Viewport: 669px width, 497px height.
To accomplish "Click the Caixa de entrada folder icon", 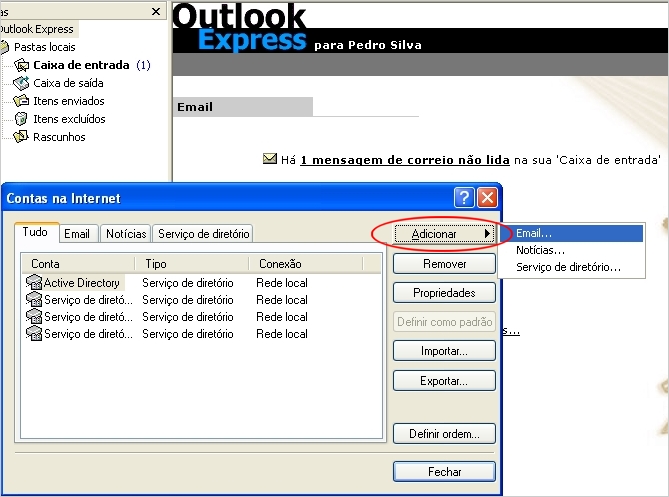I will pos(21,65).
